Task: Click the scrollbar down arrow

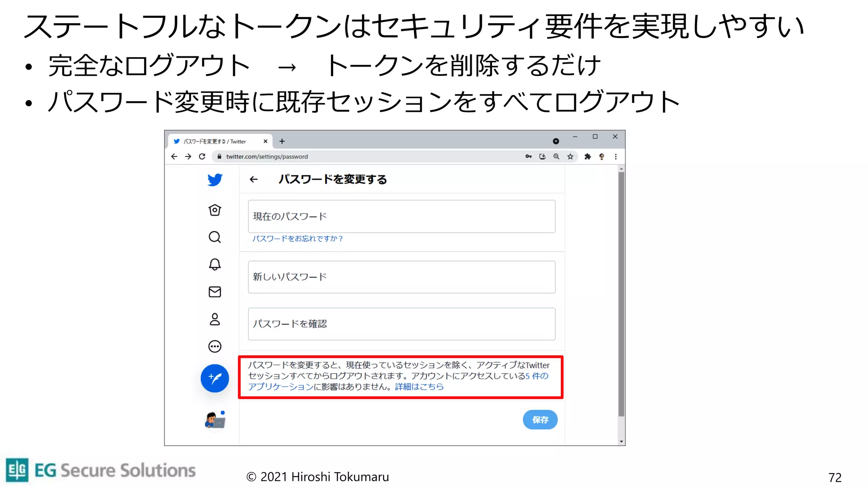Action: click(621, 441)
